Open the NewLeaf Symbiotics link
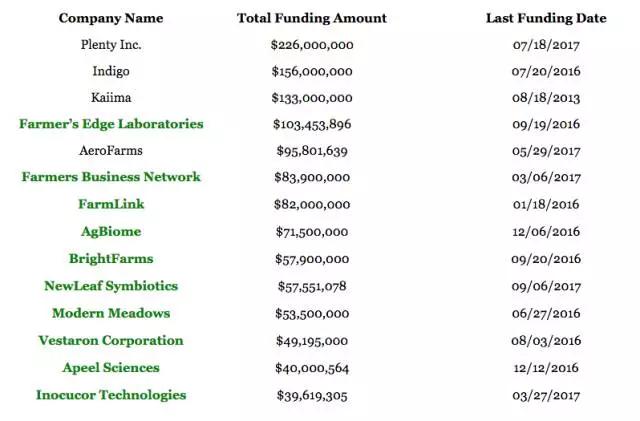The height and width of the screenshot is (421, 640). tap(111, 286)
